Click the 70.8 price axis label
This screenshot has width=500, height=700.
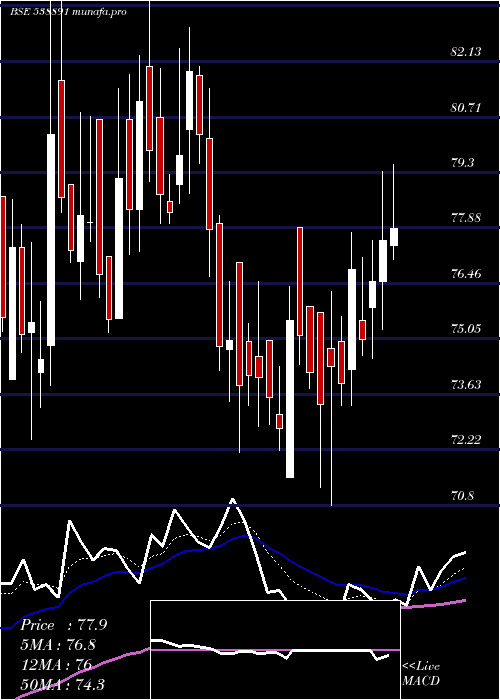point(462,496)
